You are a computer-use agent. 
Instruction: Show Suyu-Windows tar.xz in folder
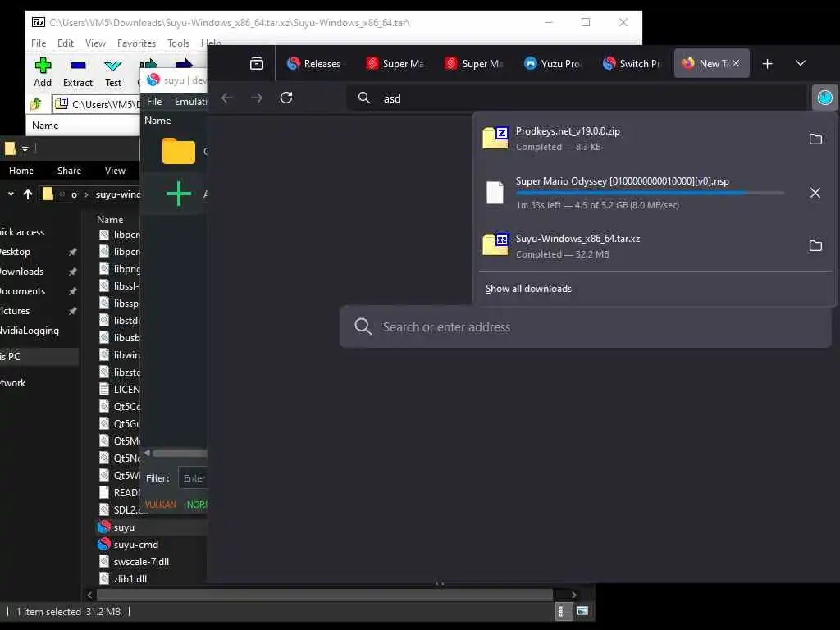815,245
